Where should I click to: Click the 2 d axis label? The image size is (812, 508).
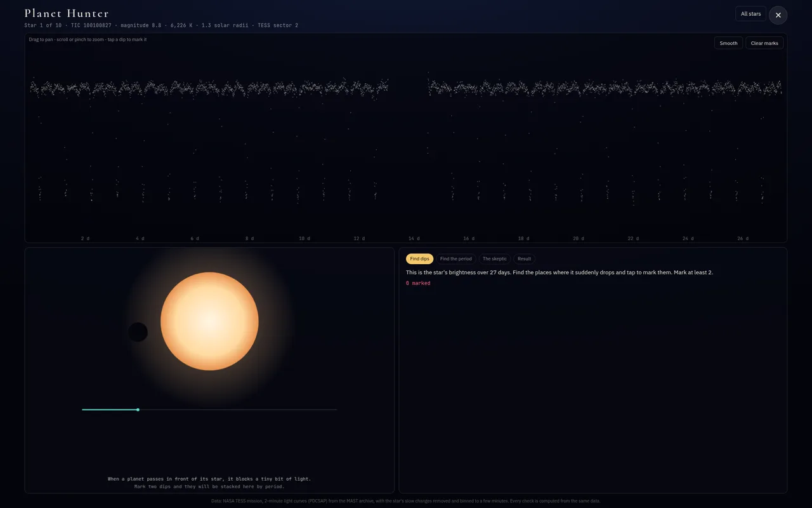[x=85, y=239]
